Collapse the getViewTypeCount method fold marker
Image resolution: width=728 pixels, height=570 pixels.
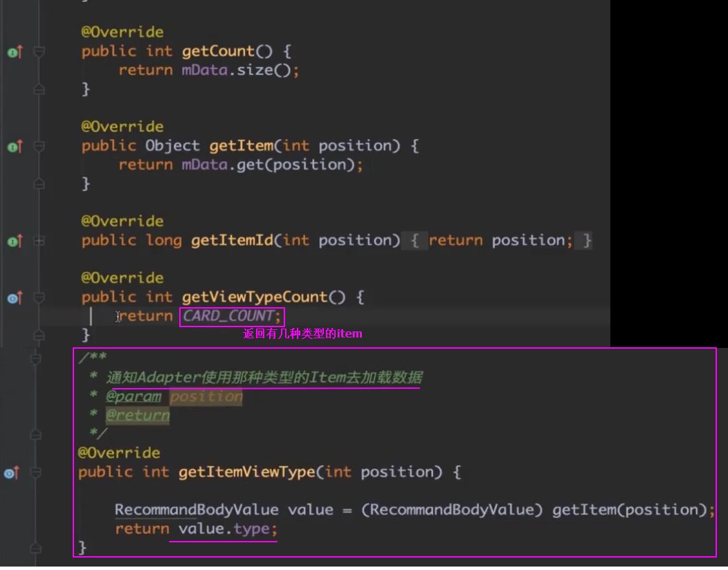(39, 297)
